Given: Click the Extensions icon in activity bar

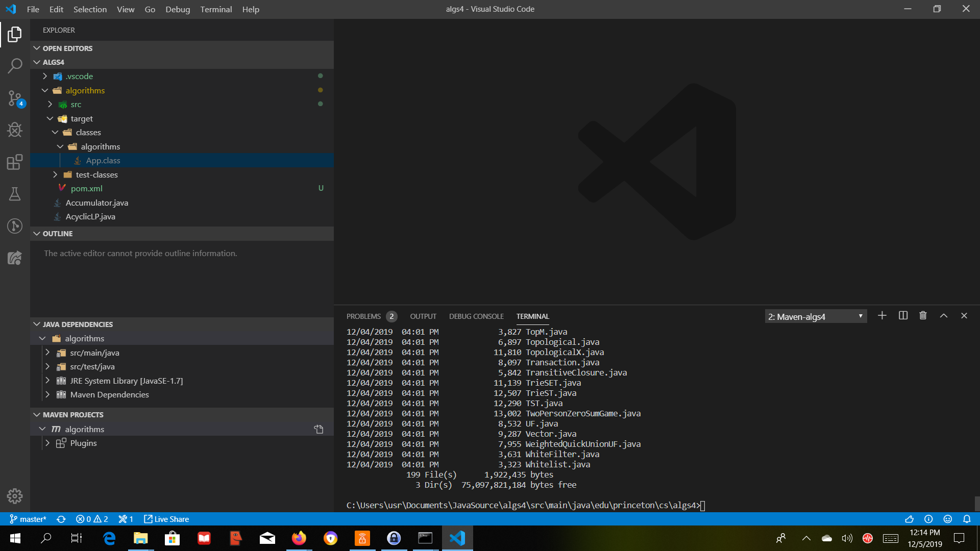Looking at the screenshot, I should pos(15,162).
